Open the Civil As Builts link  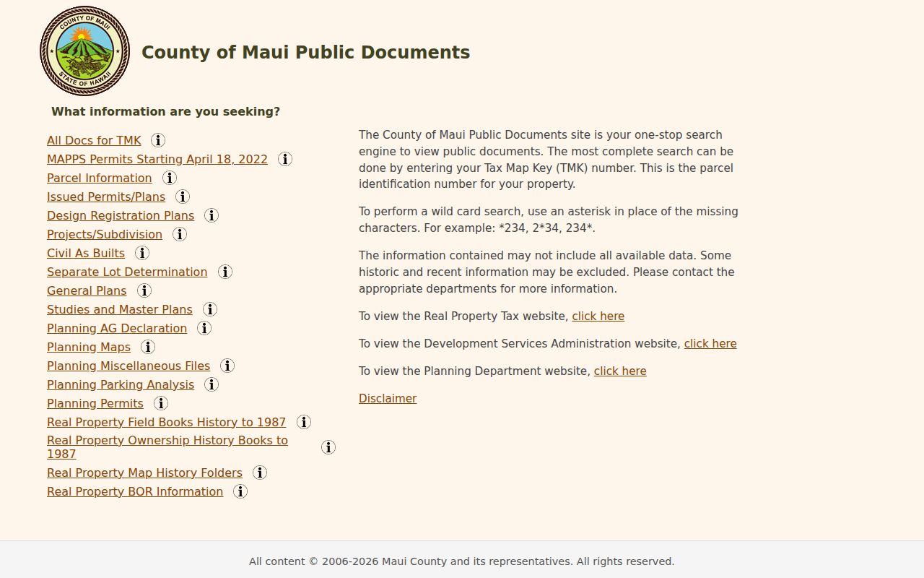coord(86,253)
